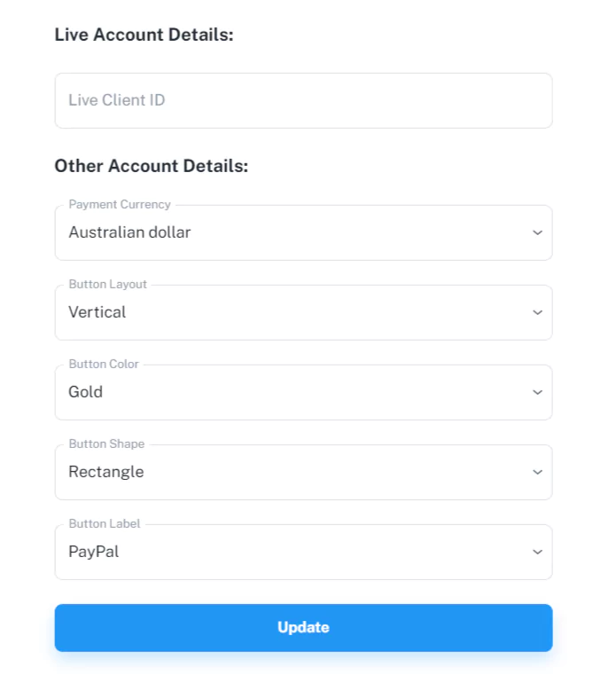Click the chevron arrow beside Australian dollar

537,233
